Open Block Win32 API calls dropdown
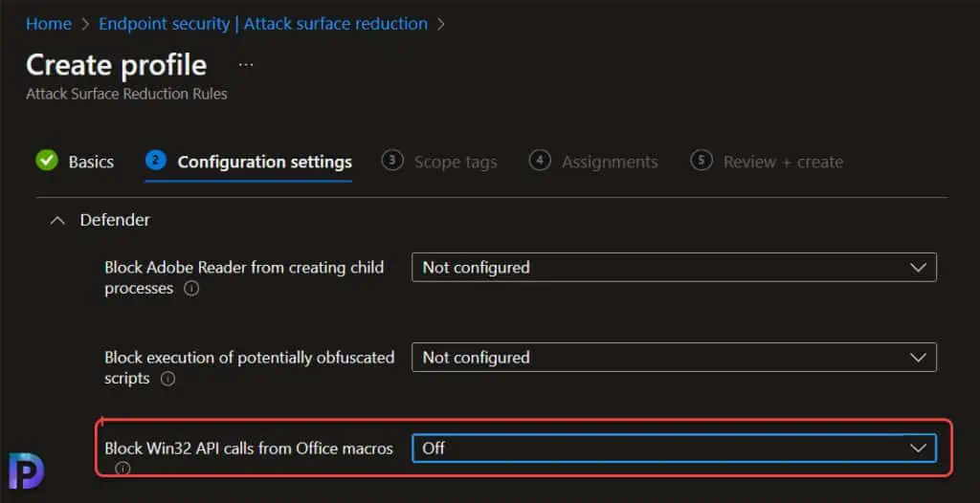This screenshot has height=503, width=980. pyautogui.click(x=674, y=448)
